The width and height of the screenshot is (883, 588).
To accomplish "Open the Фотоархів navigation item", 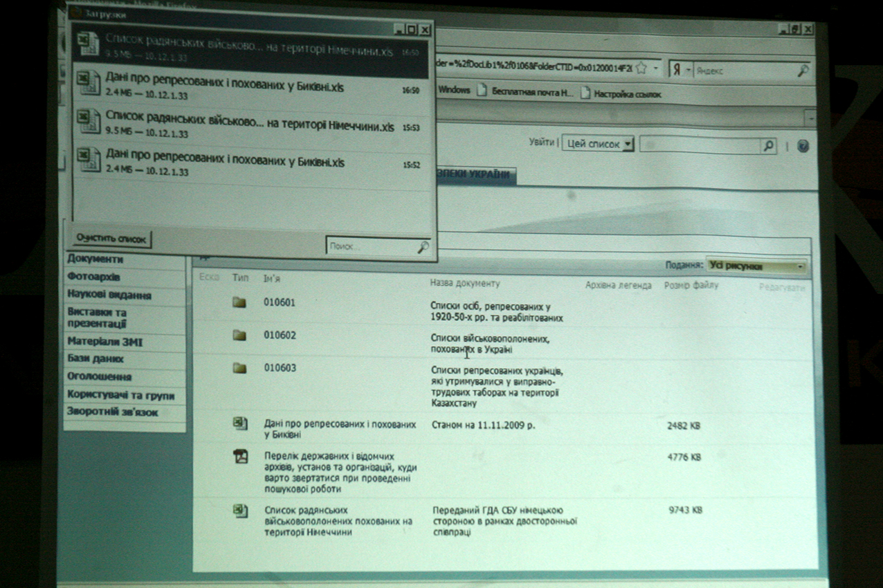I will tap(93, 277).
